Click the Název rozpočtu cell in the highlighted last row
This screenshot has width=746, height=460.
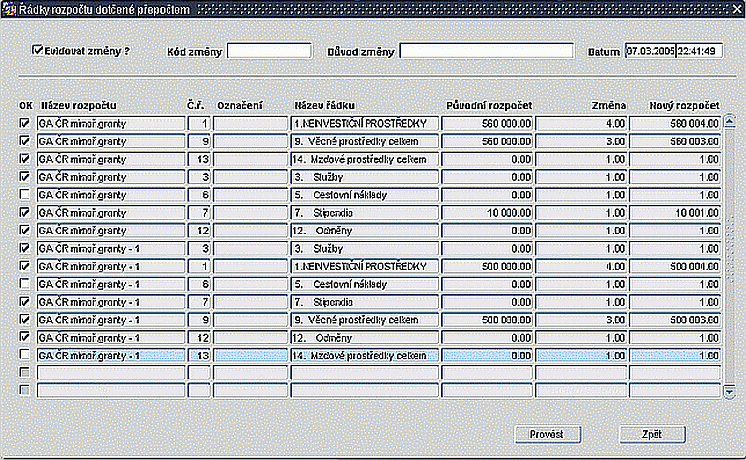111,355
